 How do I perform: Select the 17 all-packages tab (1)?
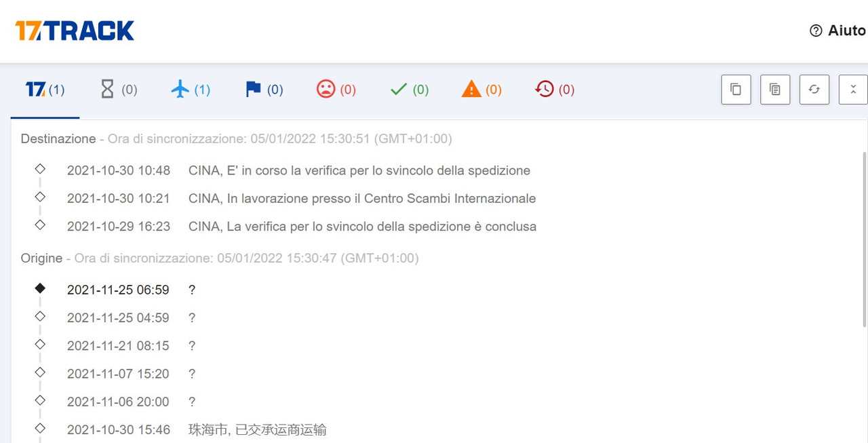pyautogui.click(x=45, y=90)
